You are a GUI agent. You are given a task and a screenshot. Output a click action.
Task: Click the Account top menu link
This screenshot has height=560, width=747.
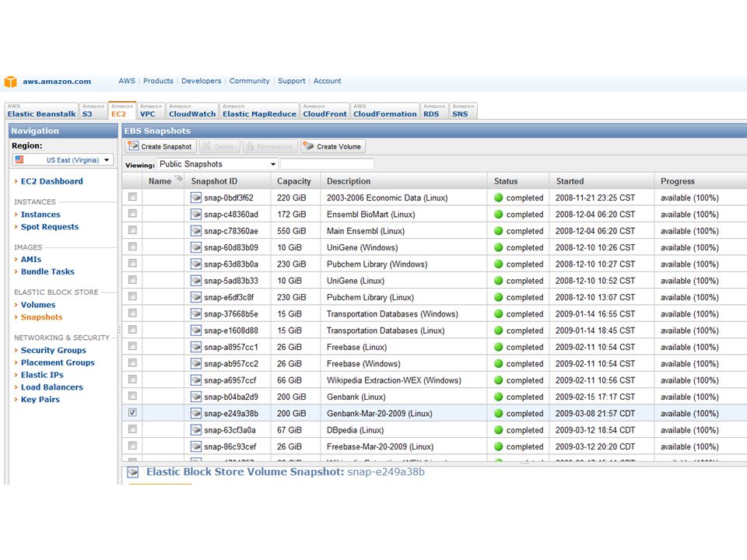(x=327, y=81)
